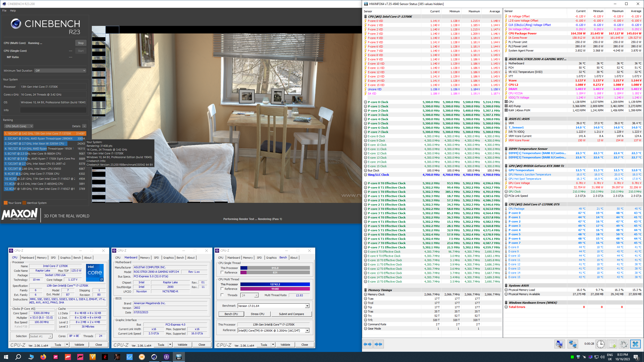
Task: Open Tools dropdown arrow in CPU-Z Bench window
Action: pyautogui.click(x=273, y=345)
